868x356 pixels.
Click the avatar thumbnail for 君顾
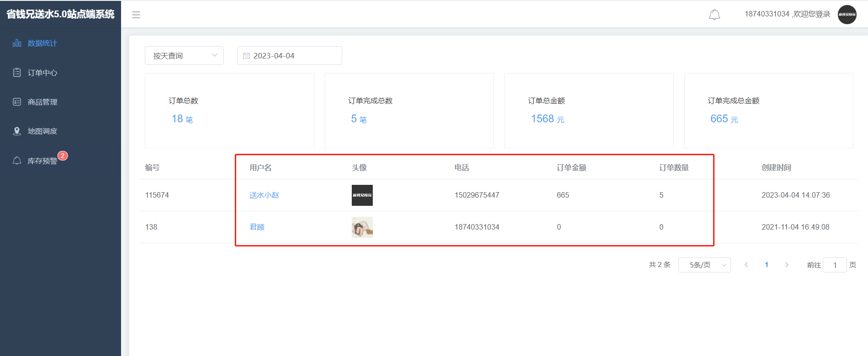point(362,227)
